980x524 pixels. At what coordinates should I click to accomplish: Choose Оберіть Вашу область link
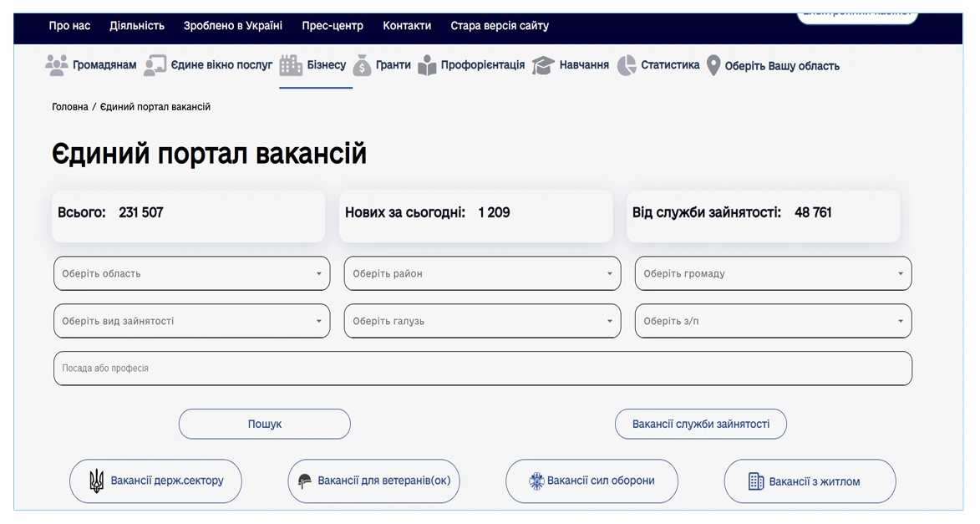[x=782, y=66]
